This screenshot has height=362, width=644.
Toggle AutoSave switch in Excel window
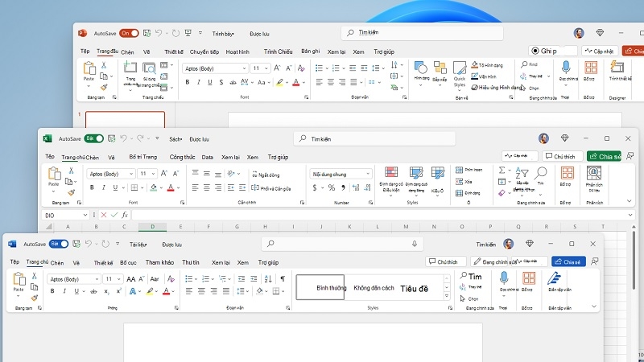click(x=93, y=138)
